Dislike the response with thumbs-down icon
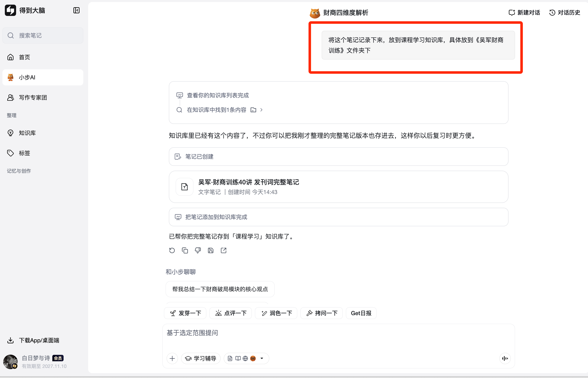Screen dimensions: 588x378 tap(198, 250)
